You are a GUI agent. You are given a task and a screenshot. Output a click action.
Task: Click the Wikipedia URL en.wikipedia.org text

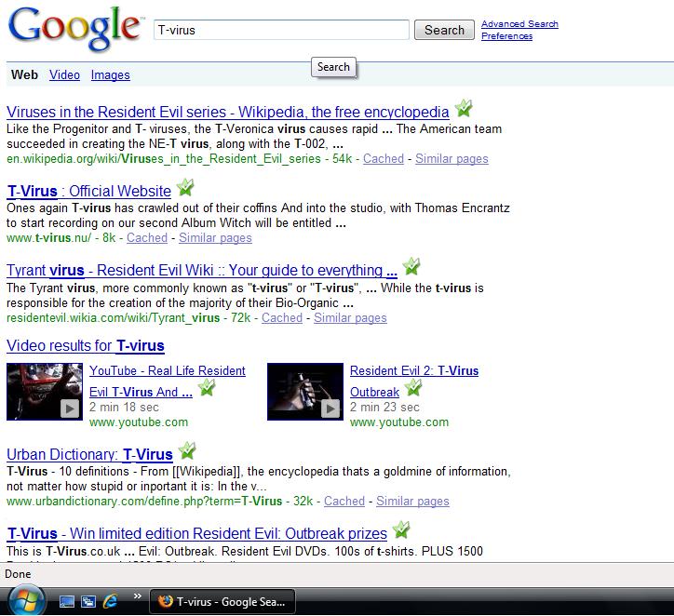coord(163,159)
